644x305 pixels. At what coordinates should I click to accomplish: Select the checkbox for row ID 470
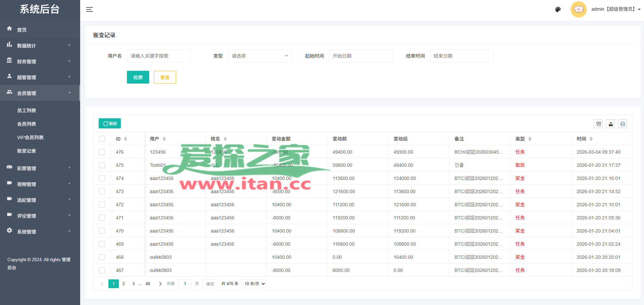pos(102,231)
